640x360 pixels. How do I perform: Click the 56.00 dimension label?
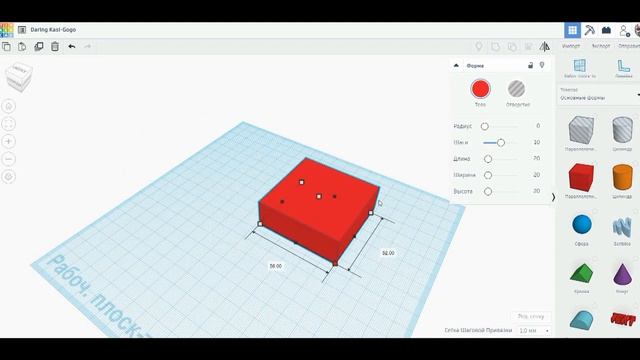point(276,266)
